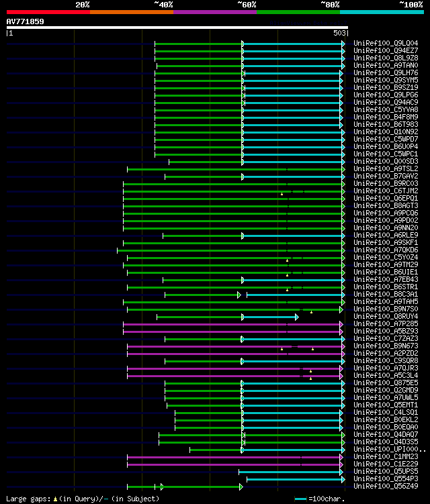
Task: Click the green ~80% identity legend segment
Action: click(298, 12)
